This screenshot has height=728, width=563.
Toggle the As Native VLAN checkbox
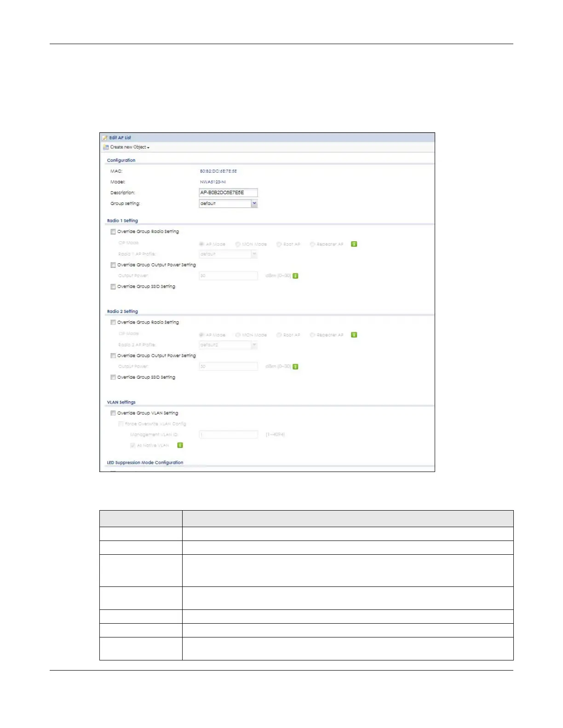pos(133,445)
